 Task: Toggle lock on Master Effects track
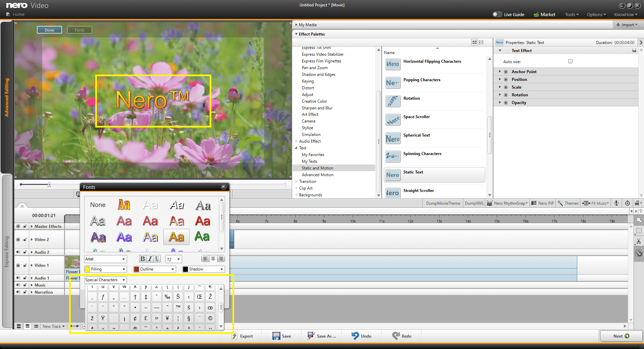[25, 226]
